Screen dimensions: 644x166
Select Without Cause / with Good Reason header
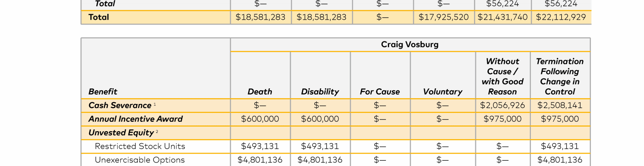click(x=502, y=76)
